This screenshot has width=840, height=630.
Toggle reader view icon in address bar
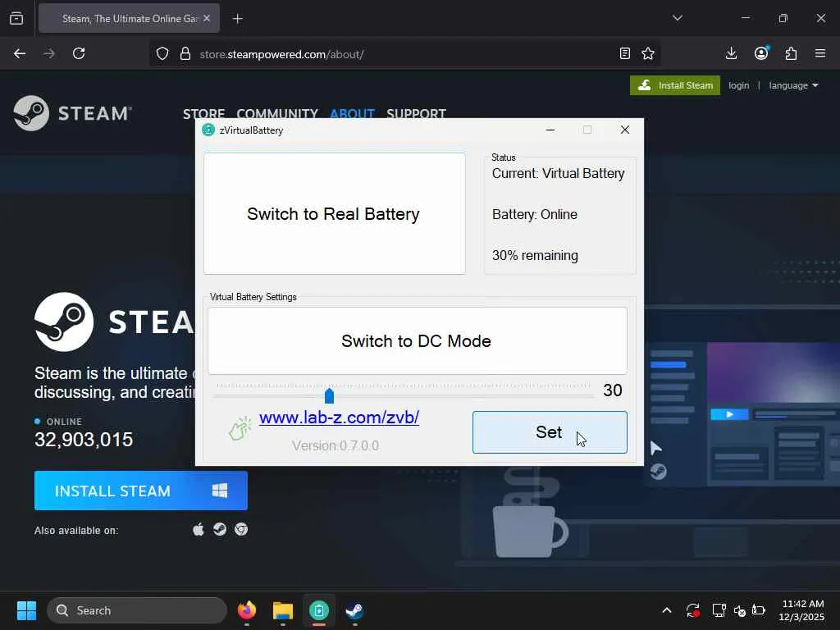[624, 53]
